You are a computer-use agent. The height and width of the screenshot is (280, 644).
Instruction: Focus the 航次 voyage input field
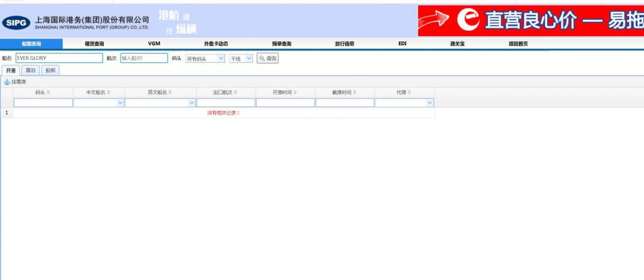pyautogui.click(x=144, y=58)
